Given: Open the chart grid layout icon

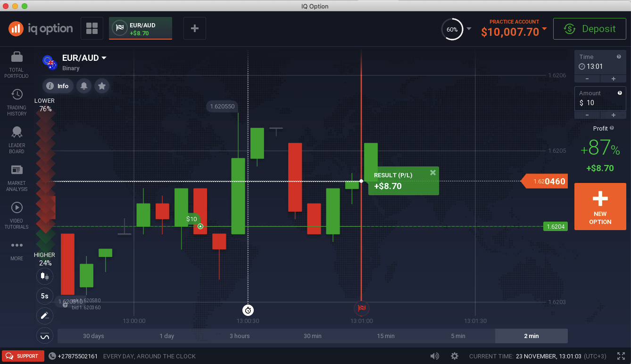Looking at the screenshot, I should coord(92,28).
